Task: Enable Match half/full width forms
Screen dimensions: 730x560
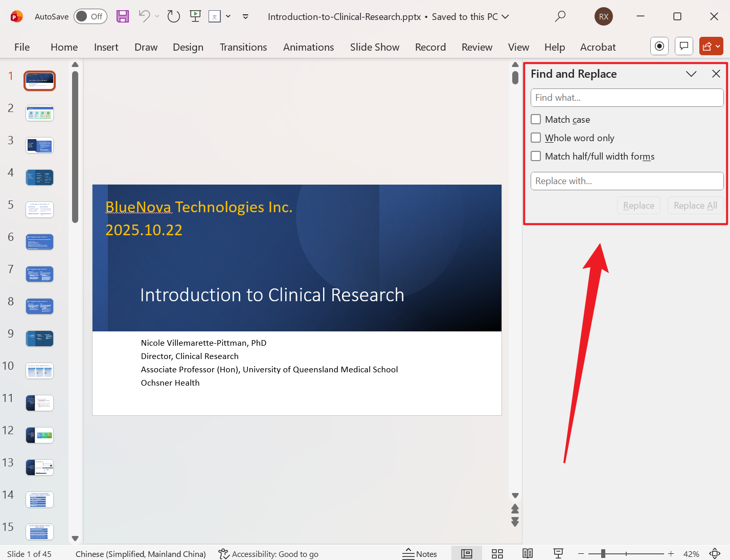Action: click(x=536, y=156)
